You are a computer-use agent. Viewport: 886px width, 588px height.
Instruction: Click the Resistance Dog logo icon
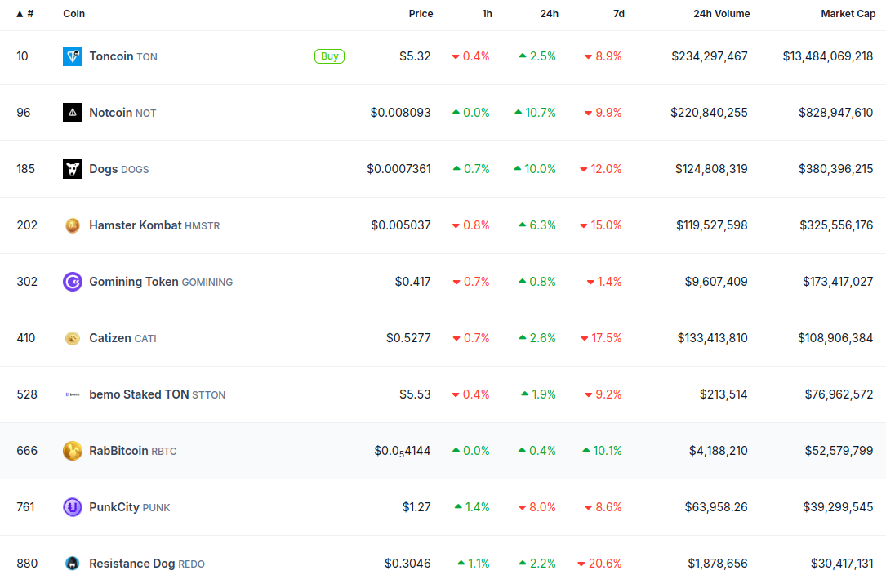click(73, 563)
